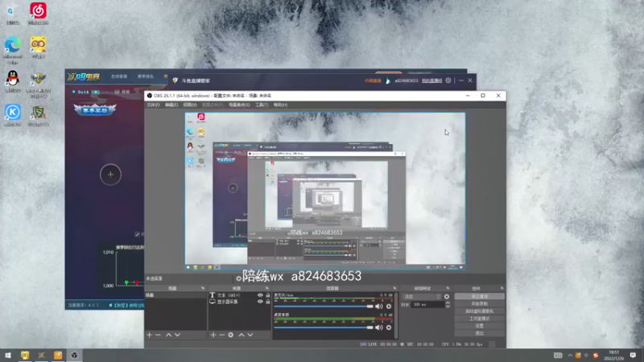Pop out the controls dock panel
Image resolution: width=644 pixels, height=362 pixels.
pos(502,288)
